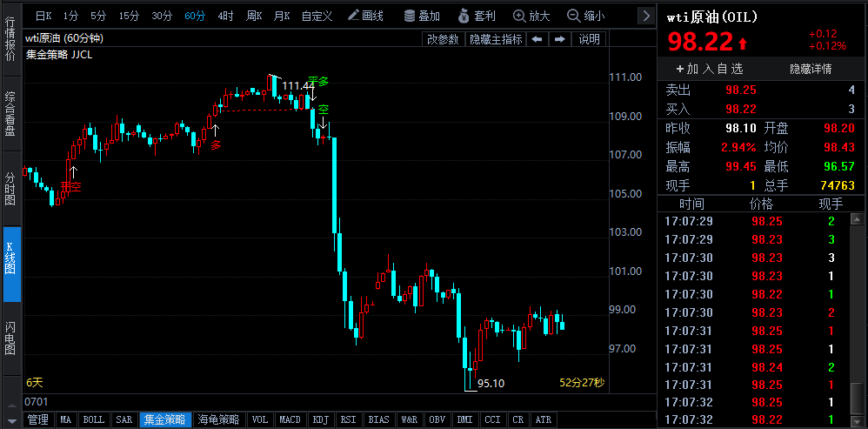The image size is (868, 429).
Task: Switch to the MACD indicator tab
Action: (290, 419)
